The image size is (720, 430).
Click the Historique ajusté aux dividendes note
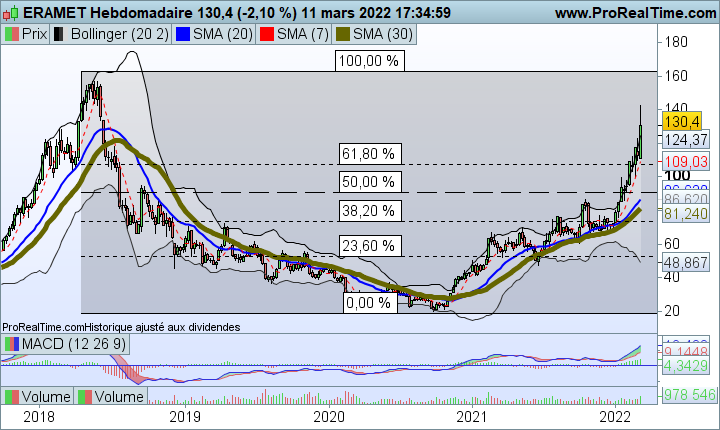click(x=162, y=327)
